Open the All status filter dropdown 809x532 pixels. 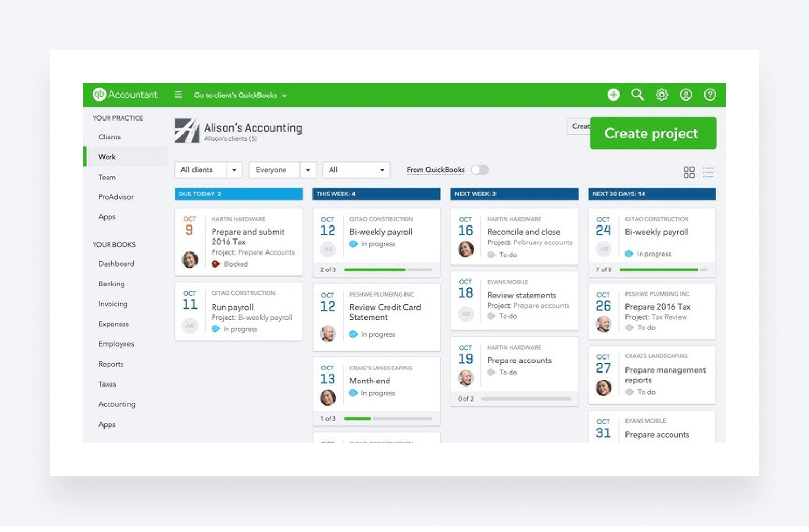(x=356, y=170)
